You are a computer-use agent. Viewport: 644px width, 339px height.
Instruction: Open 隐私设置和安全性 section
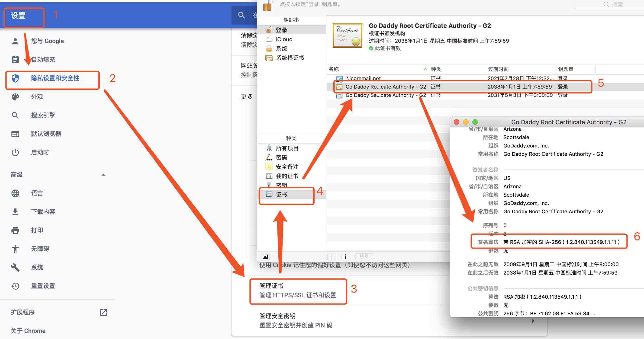[x=55, y=78]
